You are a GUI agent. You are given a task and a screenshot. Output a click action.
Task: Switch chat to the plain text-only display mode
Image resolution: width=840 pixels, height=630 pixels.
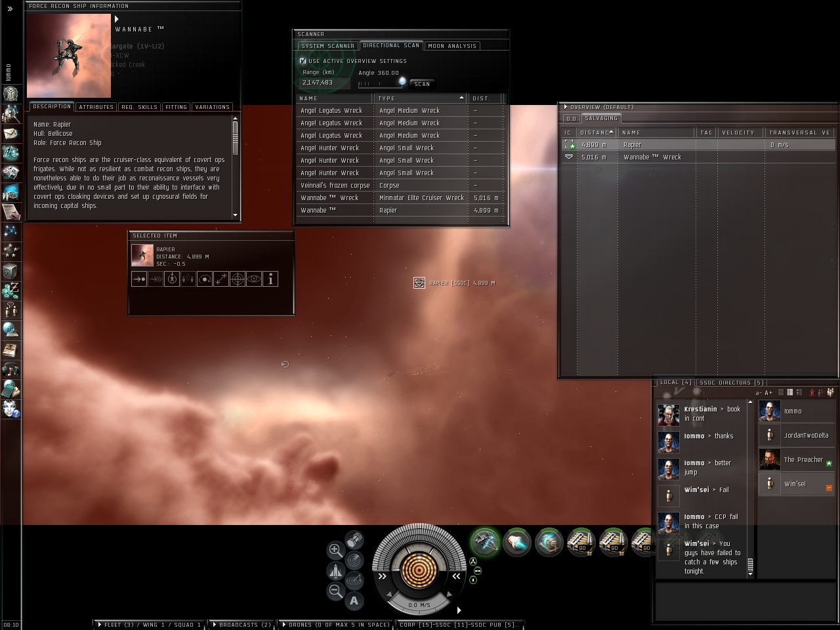(780, 392)
